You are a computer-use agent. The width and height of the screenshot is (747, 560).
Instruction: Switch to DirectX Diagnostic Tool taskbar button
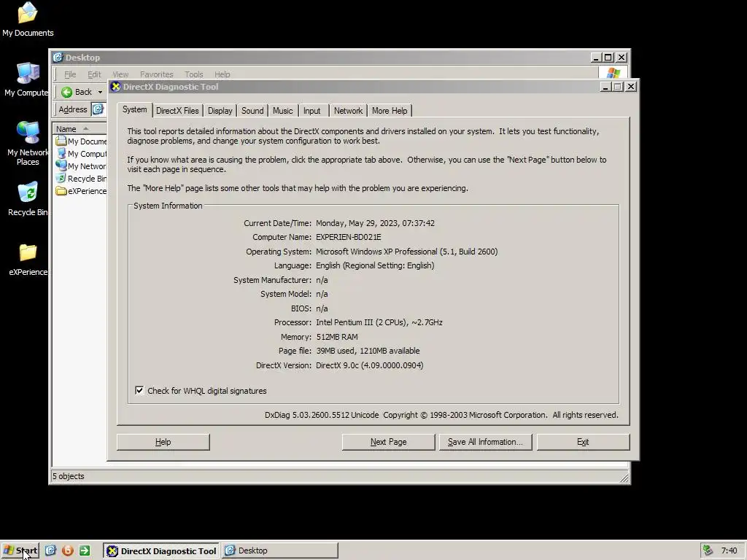tap(161, 551)
